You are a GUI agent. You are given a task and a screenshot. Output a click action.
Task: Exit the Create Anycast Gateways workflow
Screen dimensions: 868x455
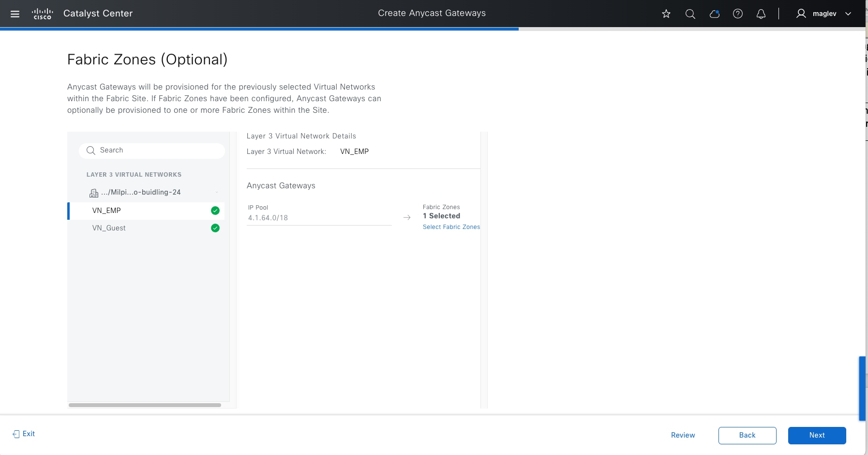pyautogui.click(x=24, y=434)
